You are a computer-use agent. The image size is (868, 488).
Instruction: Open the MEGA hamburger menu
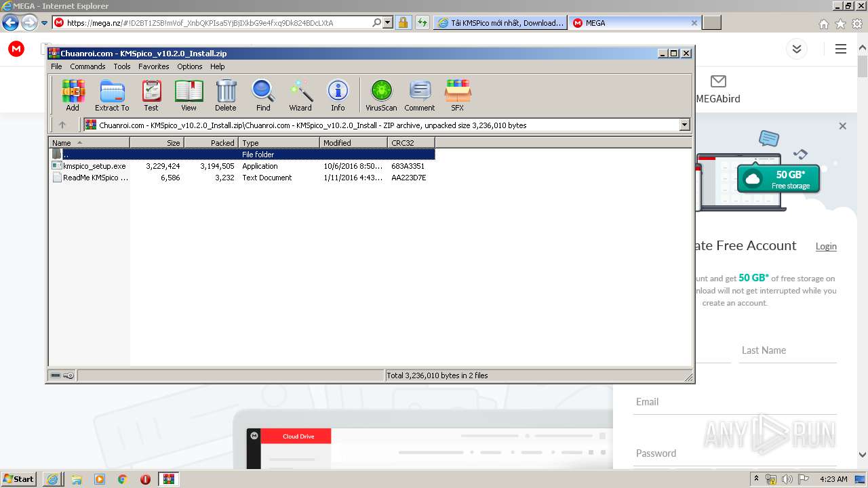(841, 49)
